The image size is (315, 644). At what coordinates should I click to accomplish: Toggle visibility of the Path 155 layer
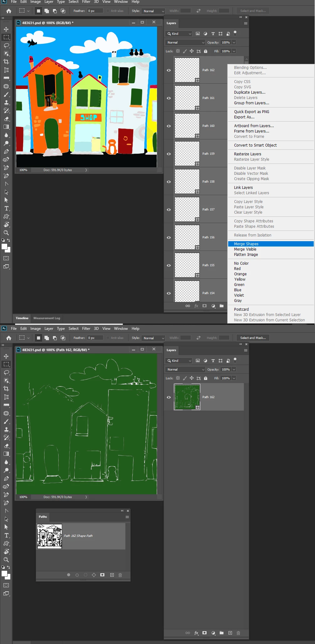click(169, 265)
